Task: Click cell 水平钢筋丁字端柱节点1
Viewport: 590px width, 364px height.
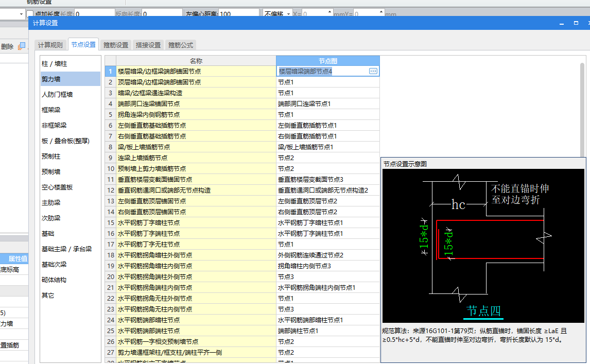Action: point(328,233)
